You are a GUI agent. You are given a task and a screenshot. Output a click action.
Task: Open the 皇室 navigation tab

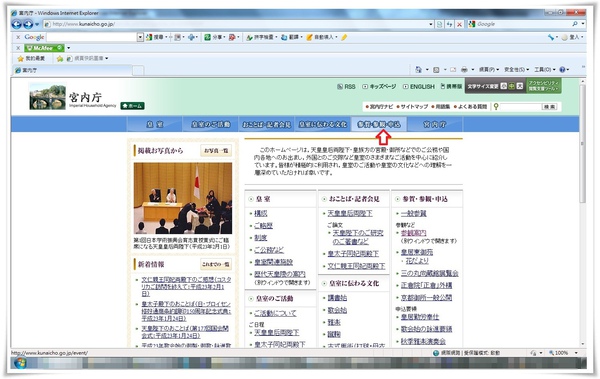point(155,124)
